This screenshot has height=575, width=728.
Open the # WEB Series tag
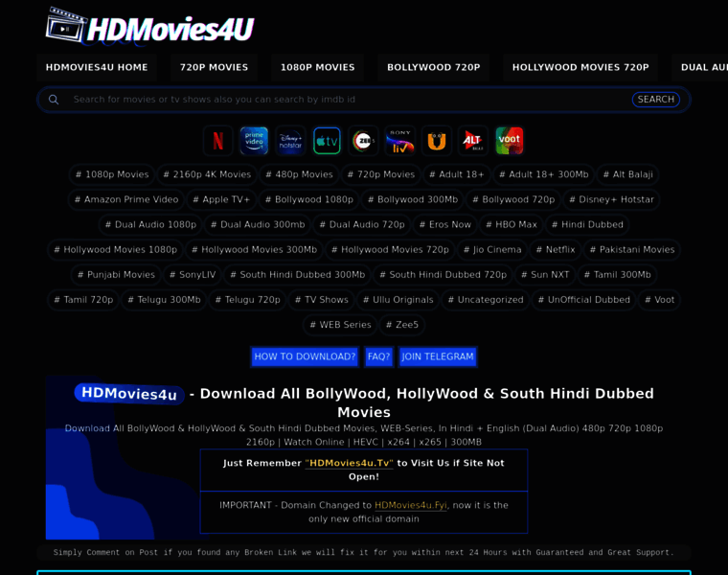coord(340,325)
